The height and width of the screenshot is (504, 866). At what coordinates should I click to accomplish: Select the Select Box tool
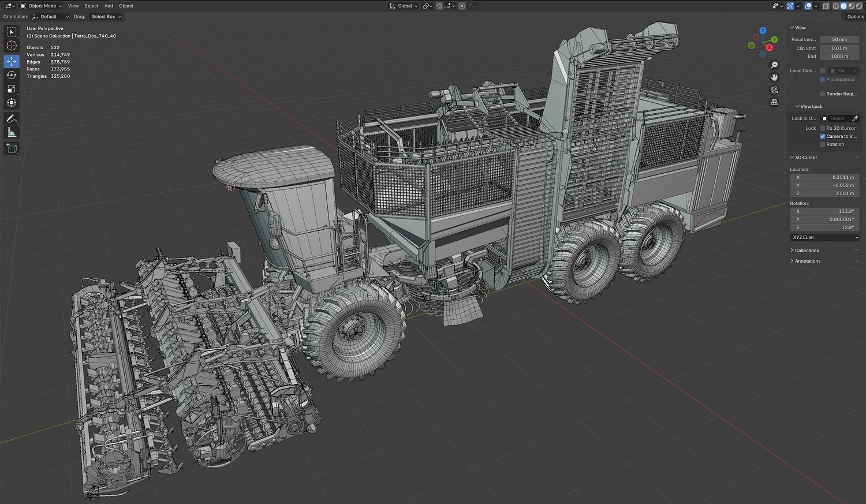pos(12,32)
